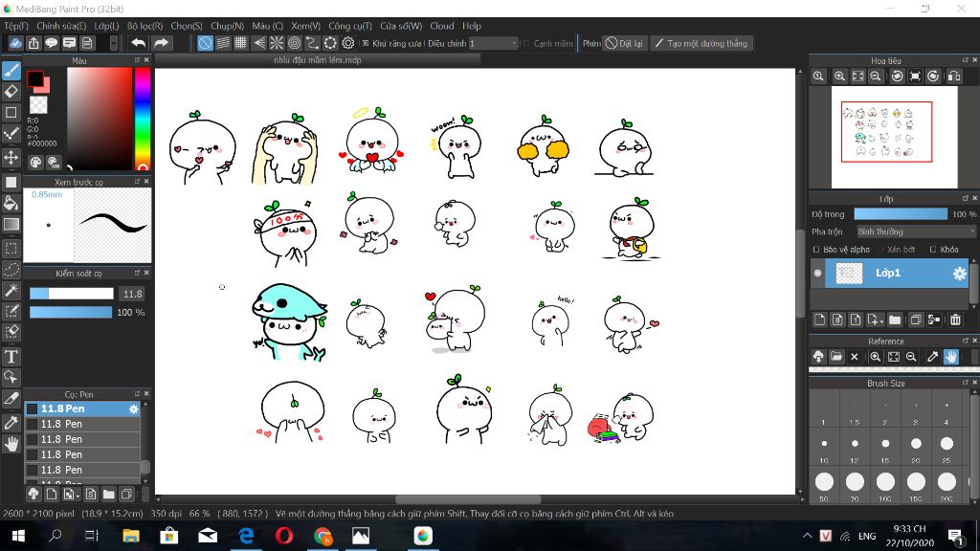
Task: Select the Move tool
Action: pyautogui.click(x=11, y=157)
